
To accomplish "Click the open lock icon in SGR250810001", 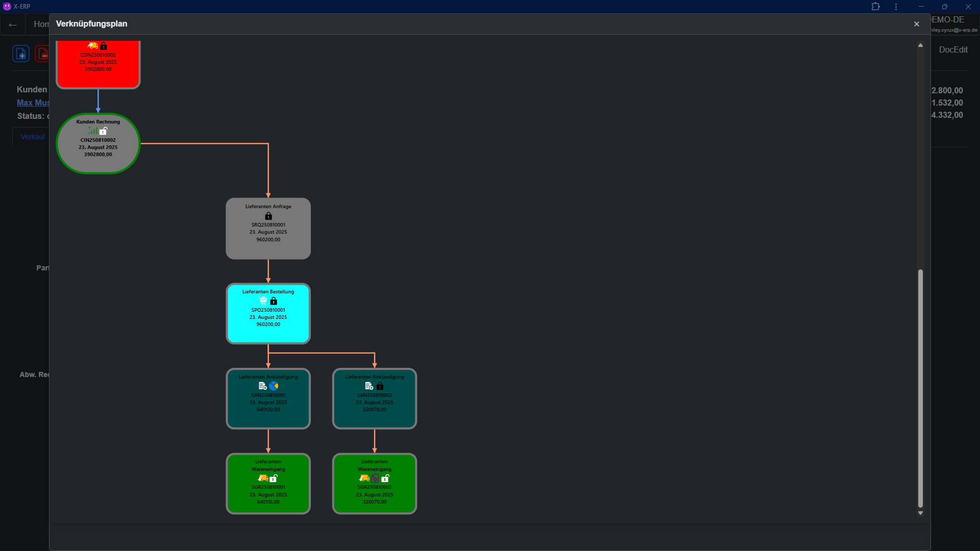I will pos(274,479).
